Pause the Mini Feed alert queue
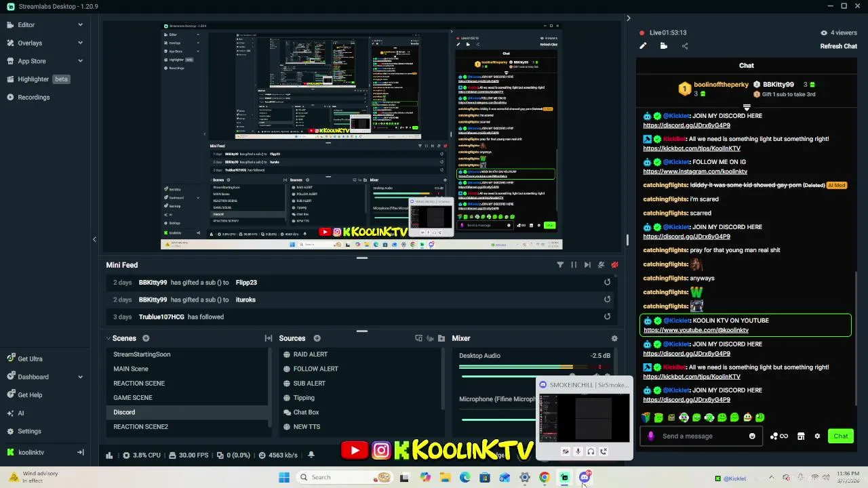Screen dimensions: 868x488 574,265
